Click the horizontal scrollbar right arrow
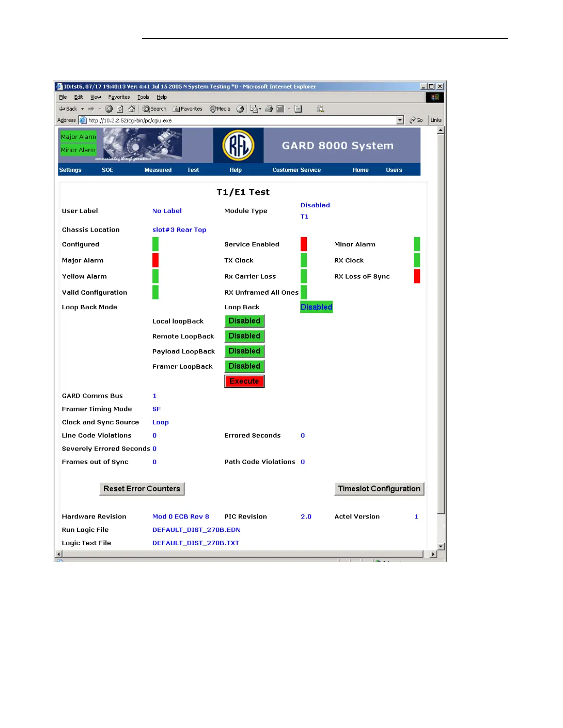 tap(433, 554)
